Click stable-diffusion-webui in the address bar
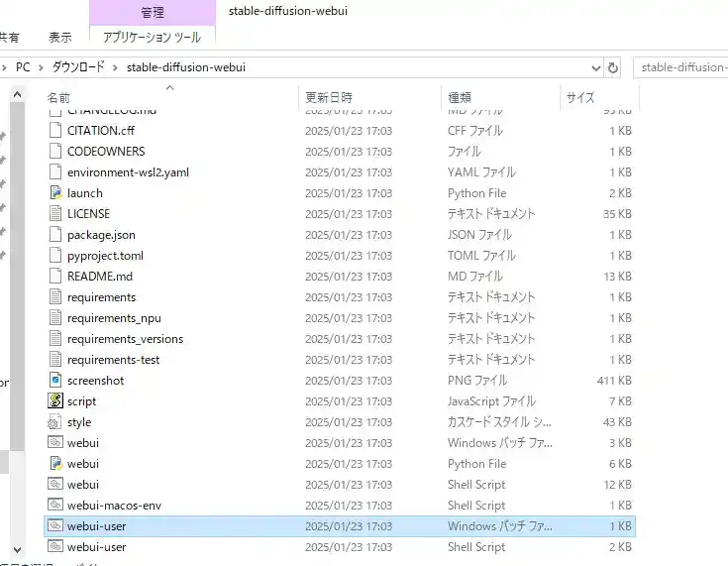The height and width of the screenshot is (566, 728). [x=186, y=67]
